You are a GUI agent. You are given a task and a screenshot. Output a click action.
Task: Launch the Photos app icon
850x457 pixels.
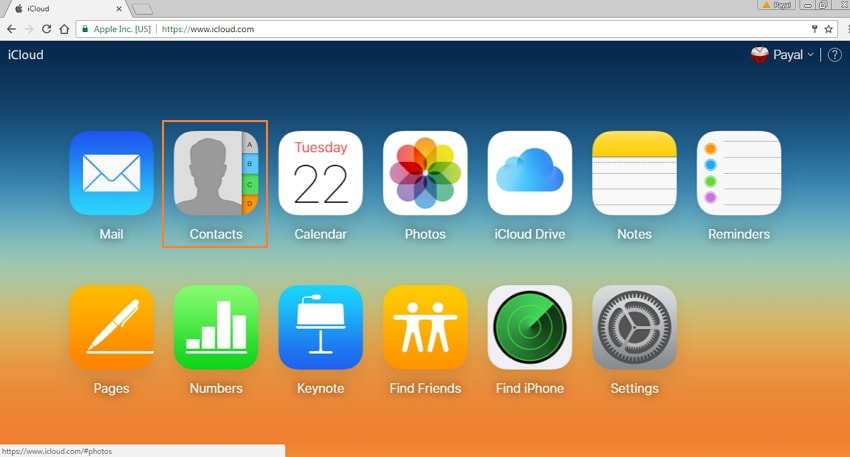click(x=425, y=173)
